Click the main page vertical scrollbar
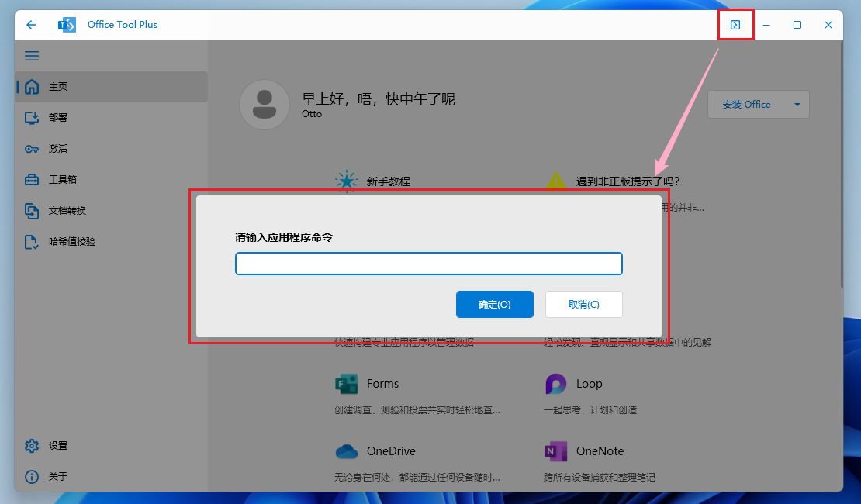The height and width of the screenshot is (504, 861). tap(842, 164)
